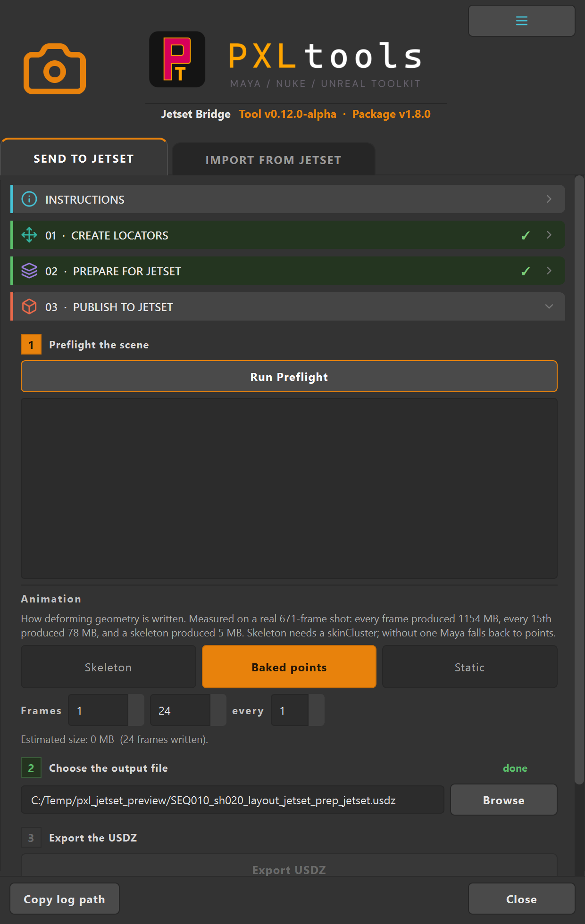Click the 'every' label
The height and width of the screenshot is (924, 585).
(x=248, y=710)
